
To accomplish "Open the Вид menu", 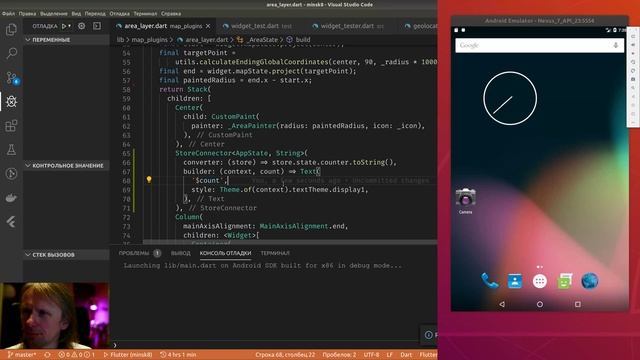I will point(76,13).
